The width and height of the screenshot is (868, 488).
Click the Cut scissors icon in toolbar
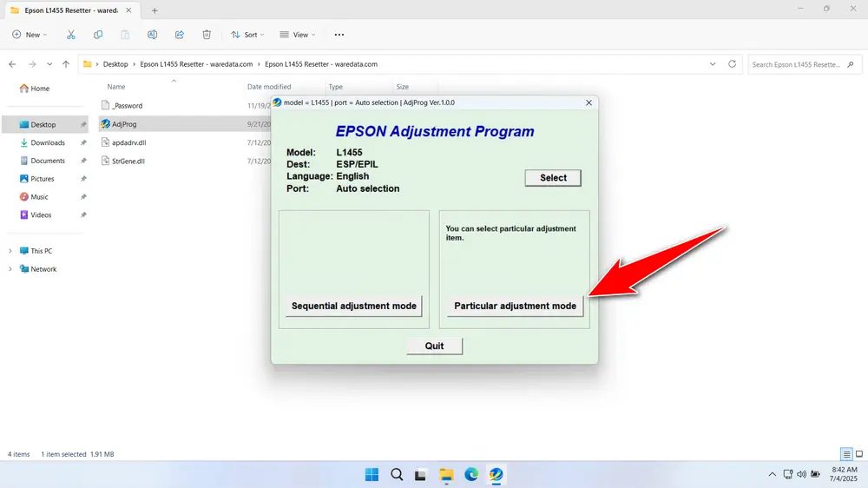coord(71,35)
